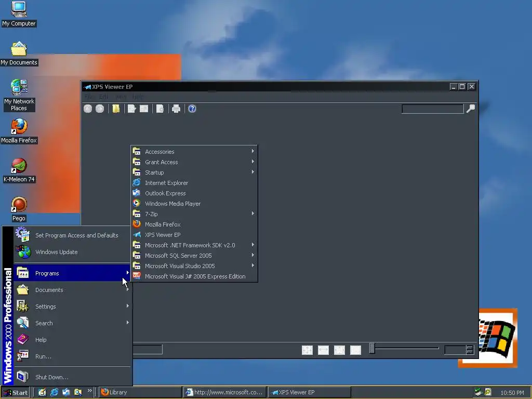Click the zoom slider handle in XPS Viewer

point(372,349)
